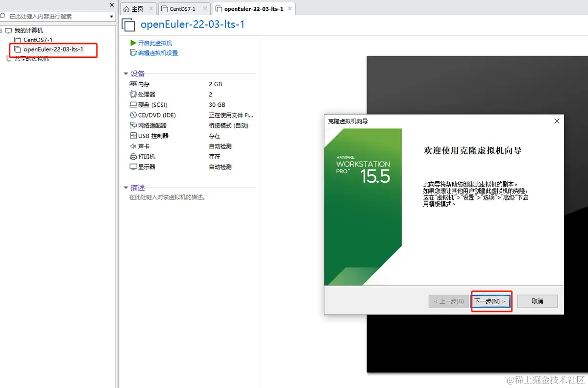Screen dimensions: 588x388
Task: Click the search magnifier icon in library
Action: click(3, 16)
